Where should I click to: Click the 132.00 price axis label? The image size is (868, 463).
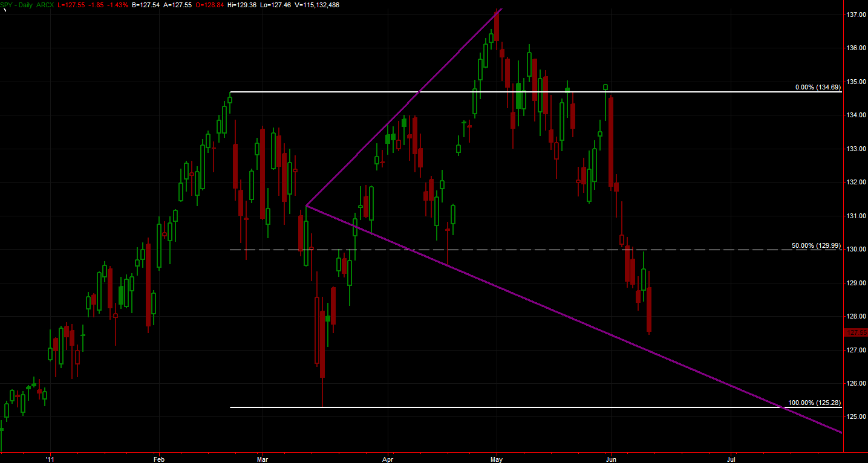856,182
